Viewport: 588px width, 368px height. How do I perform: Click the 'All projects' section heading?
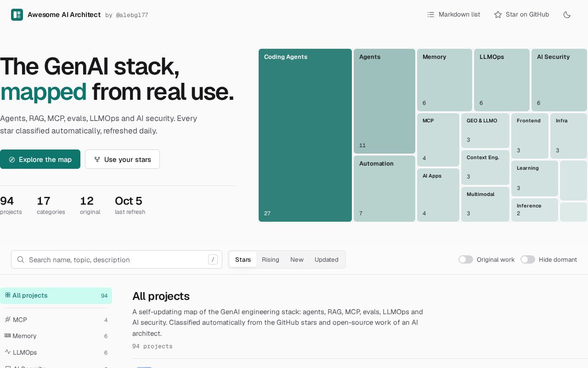click(161, 296)
